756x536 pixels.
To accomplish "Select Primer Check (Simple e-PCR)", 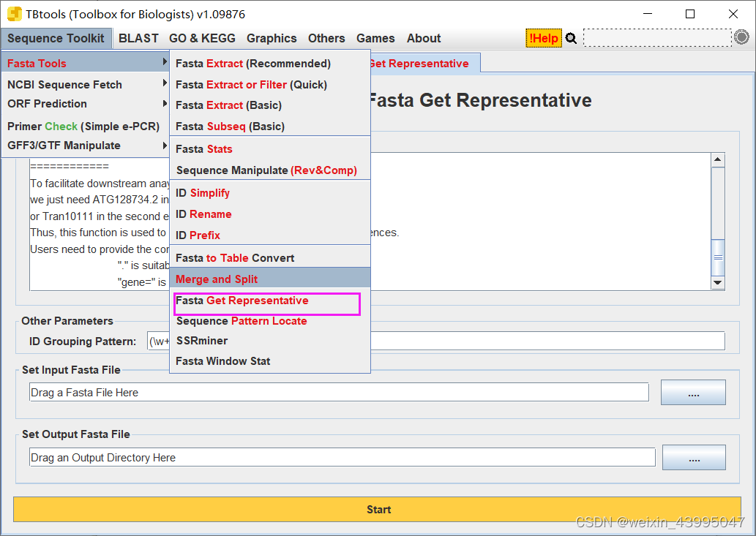I will tap(86, 127).
